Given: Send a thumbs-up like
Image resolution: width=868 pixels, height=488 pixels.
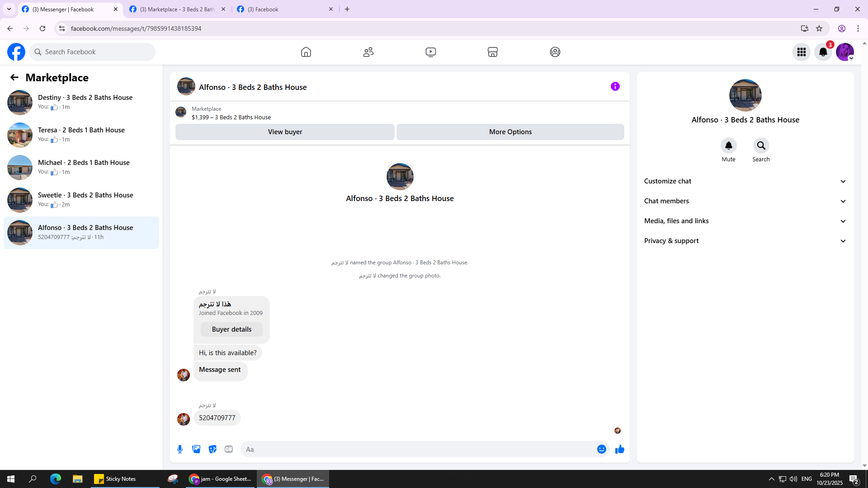Looking at the screenshot, I should pyautogui.click(x=619, y=449).
